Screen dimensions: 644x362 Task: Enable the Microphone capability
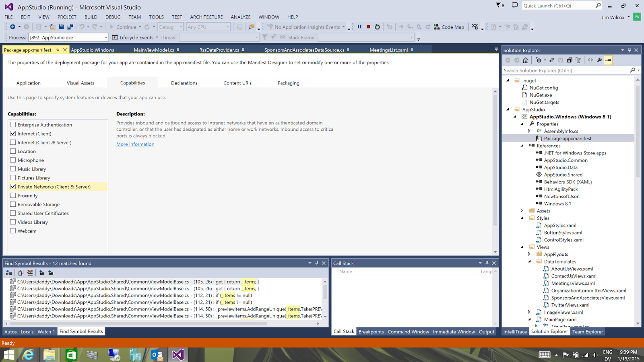(13, 160)
